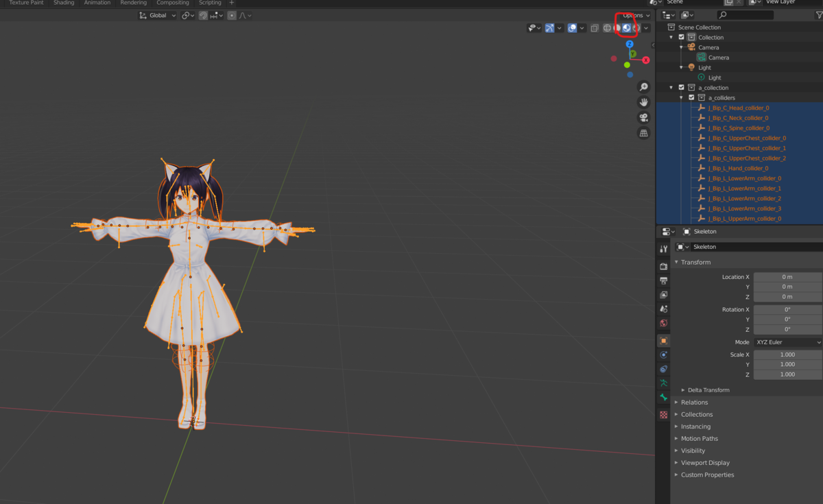
Task: Open outliner display mode dropdown
Action: click(x=687, y=15)
